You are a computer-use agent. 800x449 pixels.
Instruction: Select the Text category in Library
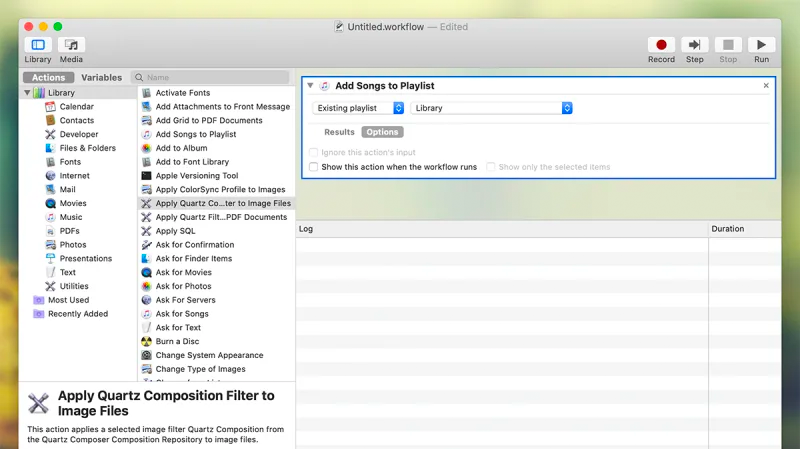pos(67,272)
